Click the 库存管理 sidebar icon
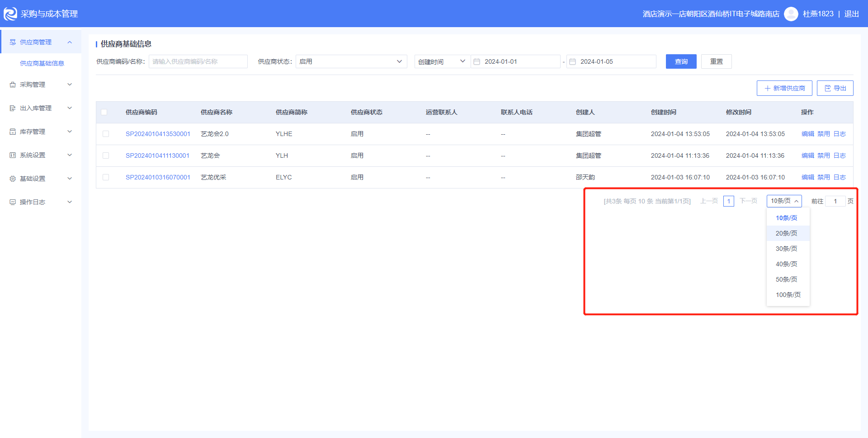The image size is (868, 438). tap(13, 132)
